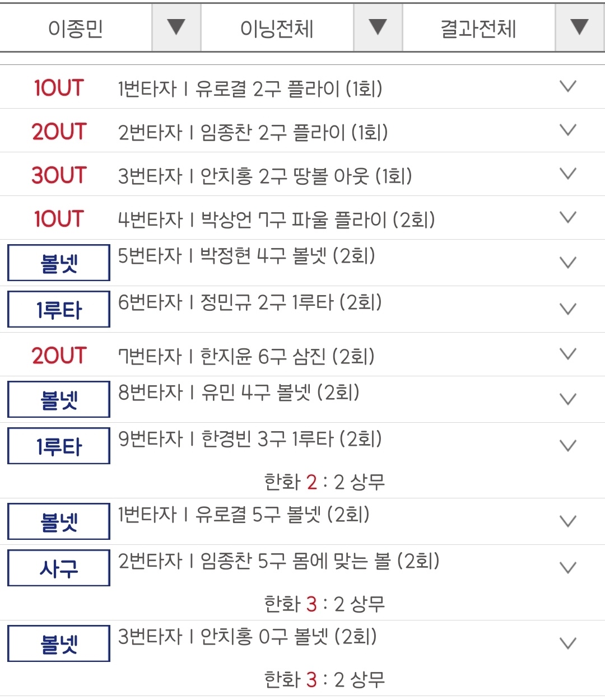Image resolution: width=605 pixels, height=700 pixels.
Task: Open the 결과전체 result filter dropdown
Action: point(579,27)
